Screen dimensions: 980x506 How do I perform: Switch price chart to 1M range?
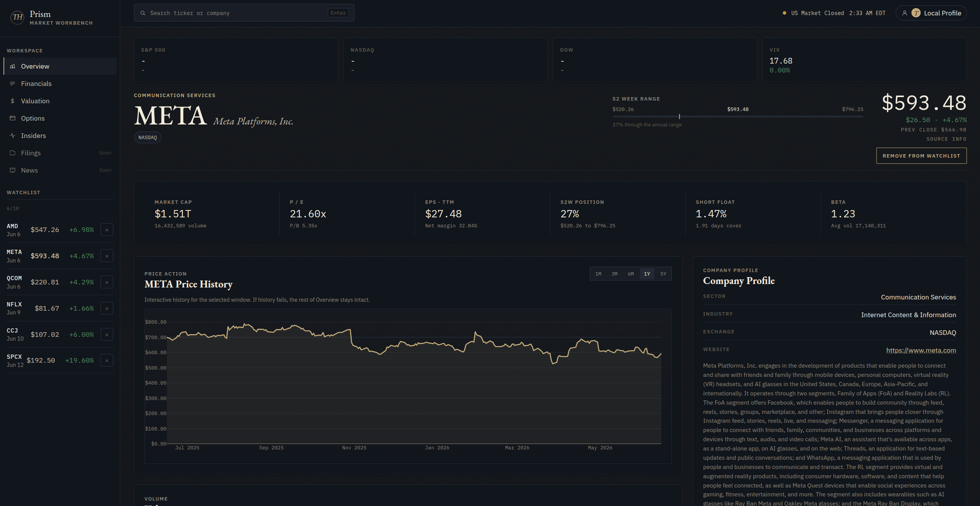coord(598,274)
